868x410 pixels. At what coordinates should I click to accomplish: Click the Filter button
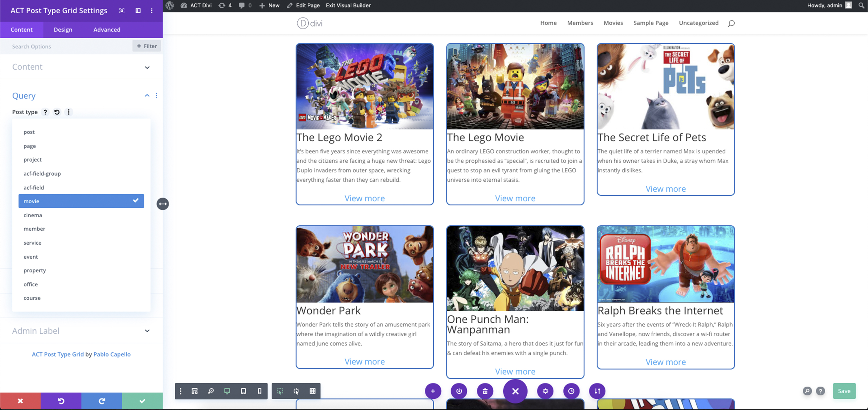tap(147, 46)
